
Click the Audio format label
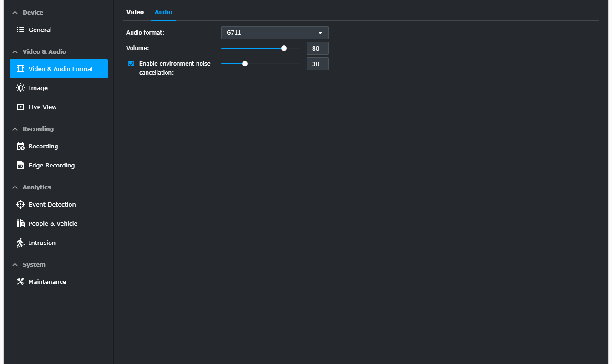[145, 33]
